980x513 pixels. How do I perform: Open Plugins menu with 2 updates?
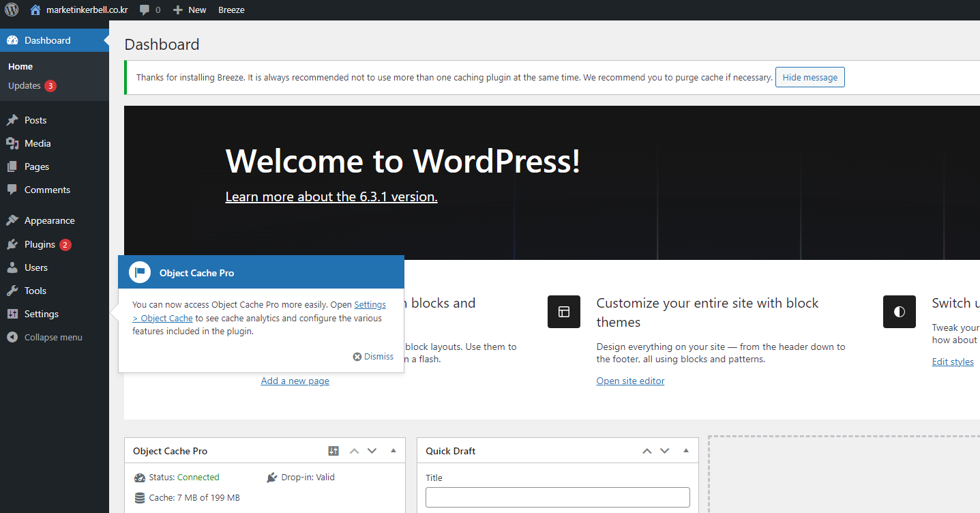tap(55, 244)
